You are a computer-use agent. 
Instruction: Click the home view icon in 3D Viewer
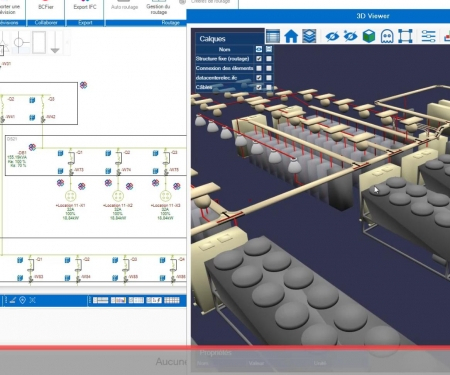pyautogui.click(x=291, y=36)
